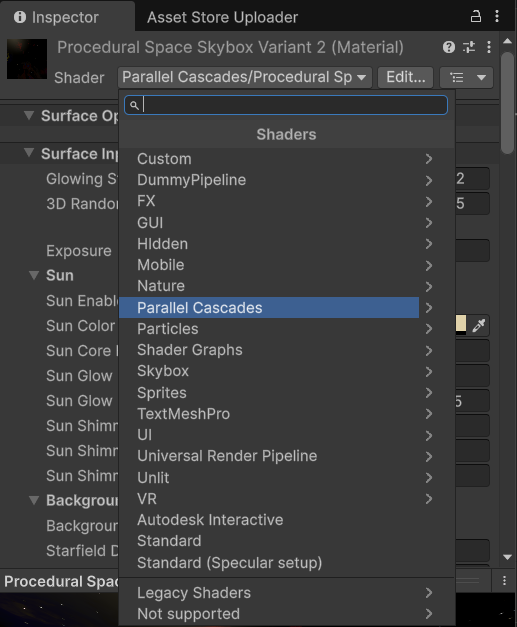
Task: Open the UI shader submenu
Action: pos(287,435)
